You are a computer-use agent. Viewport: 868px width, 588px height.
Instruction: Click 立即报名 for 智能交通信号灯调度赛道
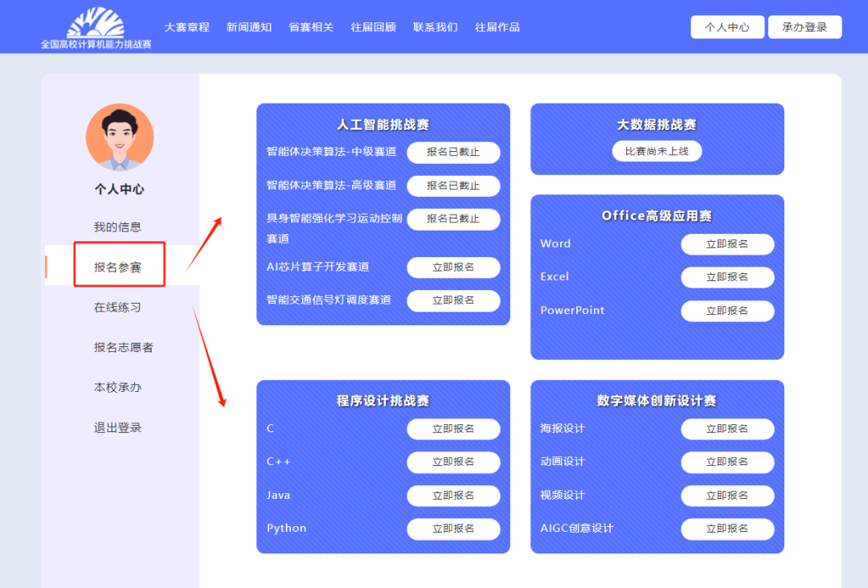pyautogui.click(x=453, y=300)
